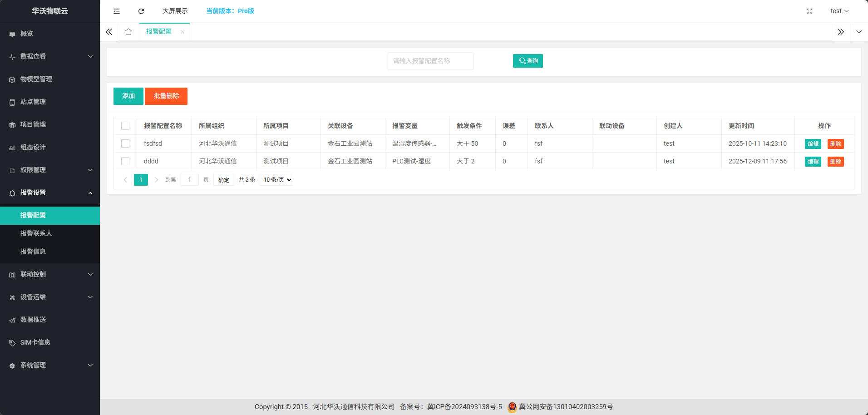Viewport: 868px width, 415px height.
Task: Check the dddd row checkbox
Action: click(125, 161)
